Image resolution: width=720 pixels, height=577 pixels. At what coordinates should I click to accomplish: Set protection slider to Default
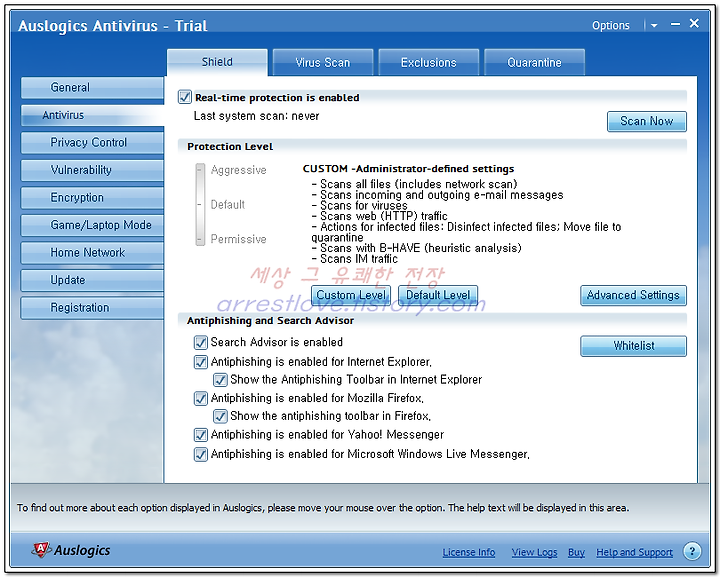[x=200, y=204]
